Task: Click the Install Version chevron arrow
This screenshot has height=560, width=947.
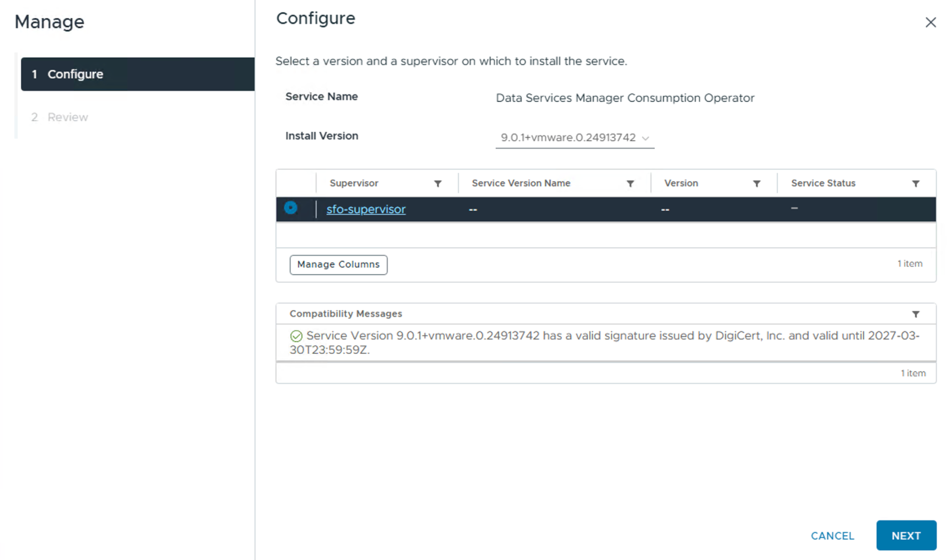Action: click(646, 138)
